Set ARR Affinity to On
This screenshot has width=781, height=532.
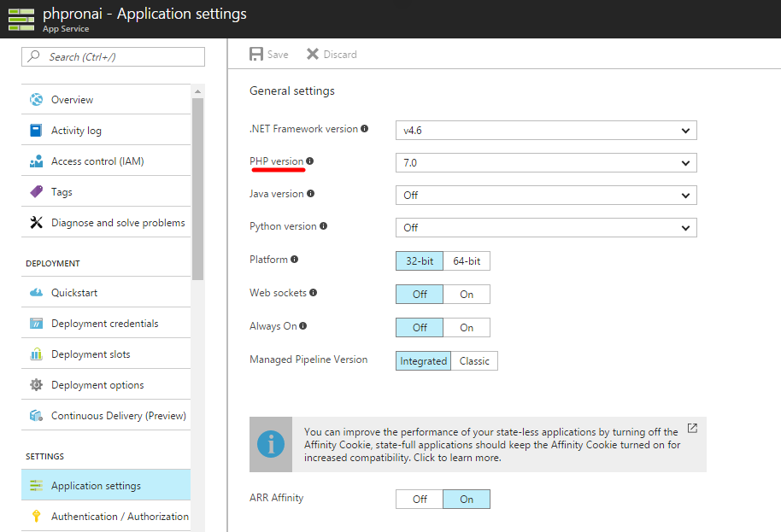(x=467, y=500)
